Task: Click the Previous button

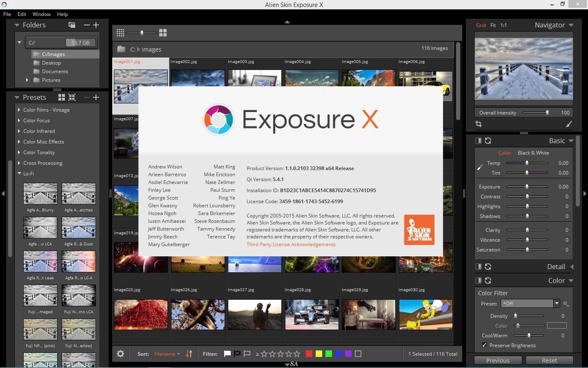Action: [x=498, y=360]
